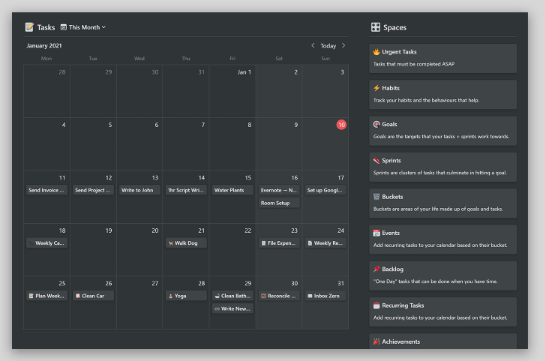Open the 1hr Script Wri... task

[x=186, y=190]
